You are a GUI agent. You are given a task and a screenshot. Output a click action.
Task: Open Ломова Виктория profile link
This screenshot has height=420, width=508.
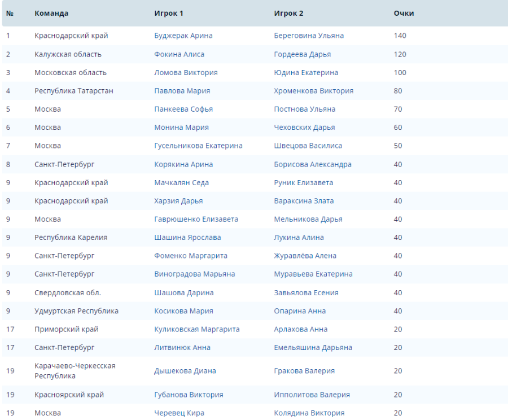point(186,72)
